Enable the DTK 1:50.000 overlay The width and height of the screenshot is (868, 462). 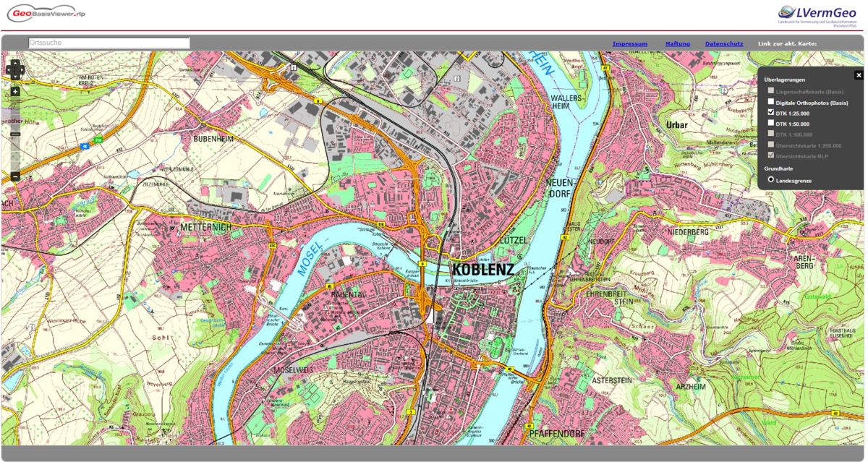point(770,123)
